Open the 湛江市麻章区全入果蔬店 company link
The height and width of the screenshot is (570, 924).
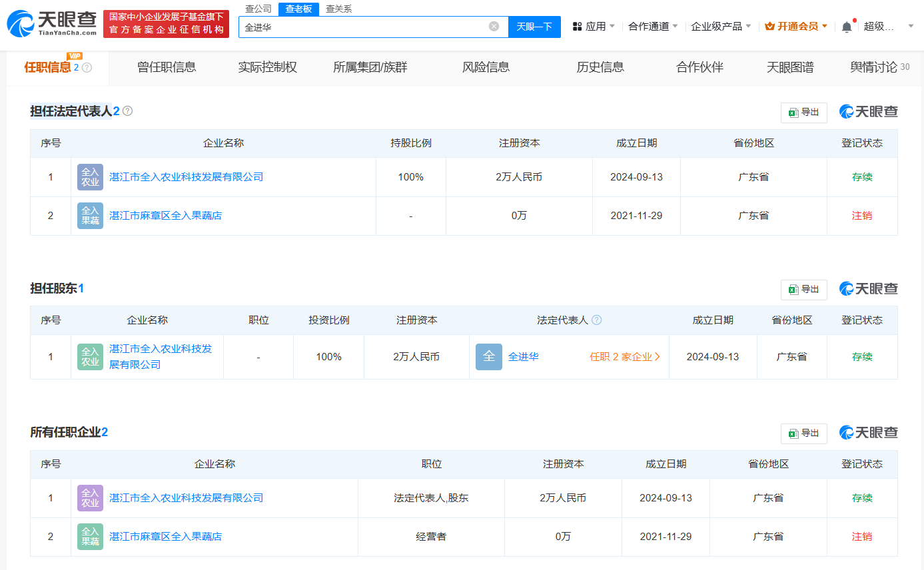(166, 216)
